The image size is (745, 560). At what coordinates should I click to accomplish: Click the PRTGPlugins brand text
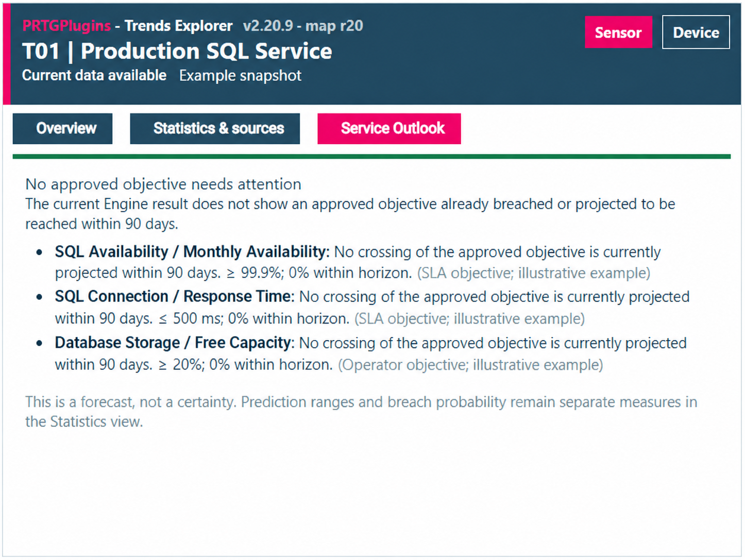coord(66,26)
